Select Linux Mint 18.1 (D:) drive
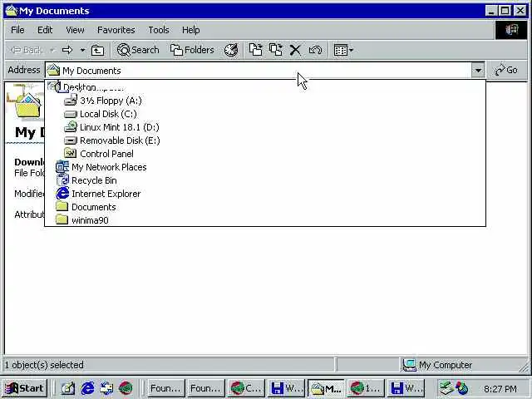Screen dimensions: 532x399 point(265,127)
